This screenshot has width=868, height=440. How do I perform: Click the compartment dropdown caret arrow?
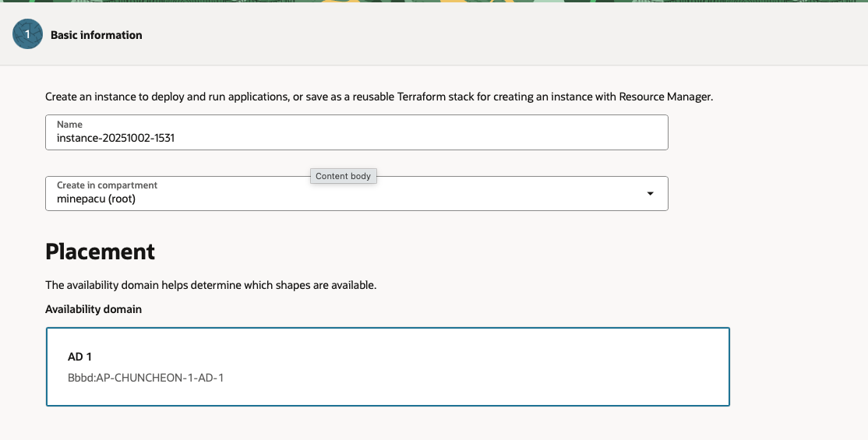pos(651,193)
